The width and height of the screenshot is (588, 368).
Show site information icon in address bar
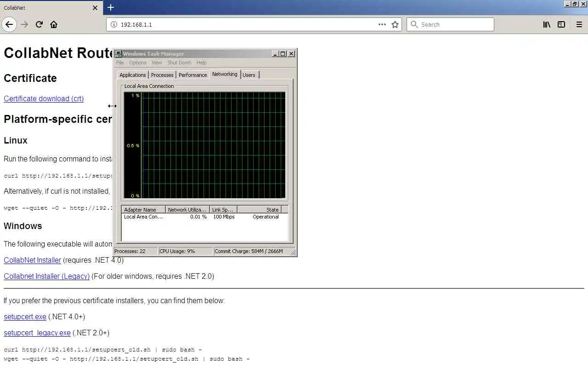(114, 24)
